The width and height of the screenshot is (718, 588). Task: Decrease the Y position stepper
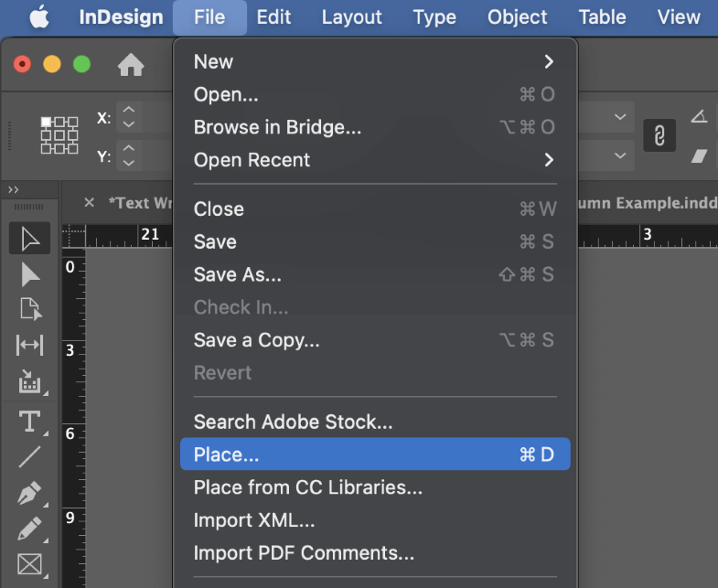[x=129, y=163]
